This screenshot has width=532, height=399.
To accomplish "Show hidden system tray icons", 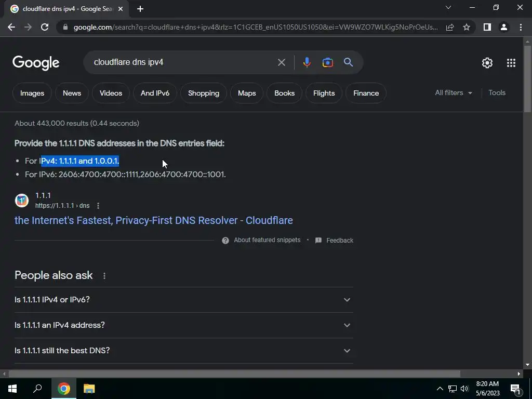I will pos(440,389).
